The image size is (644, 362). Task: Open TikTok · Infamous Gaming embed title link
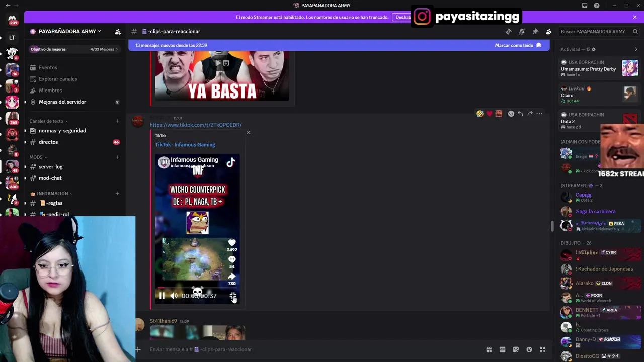[185, 145]
